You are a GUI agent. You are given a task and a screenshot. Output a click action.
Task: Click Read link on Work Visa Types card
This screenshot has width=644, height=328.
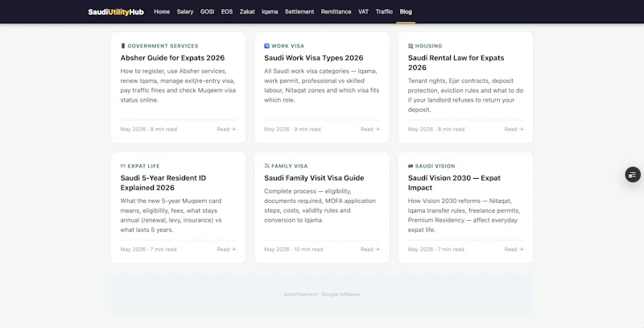coord(370,129)
